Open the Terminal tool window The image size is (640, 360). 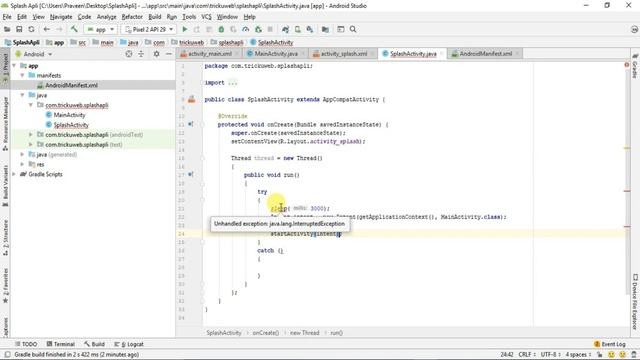pyautogui.click(x=61, y=344)
